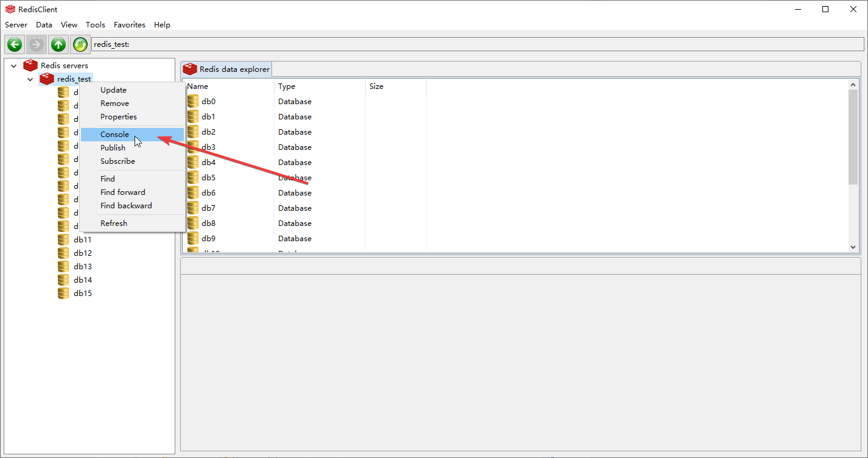Select db12 in the server tree
The height and width of the screenshot is (458, 868).
click(83, 253)
